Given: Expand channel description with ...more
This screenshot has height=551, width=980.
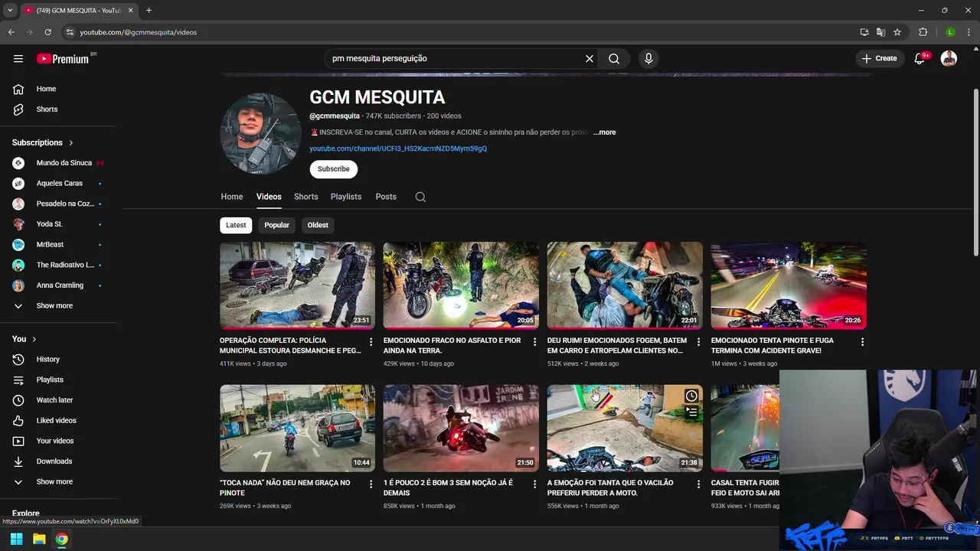Looking at the screenshot, I should coord(605,132).
